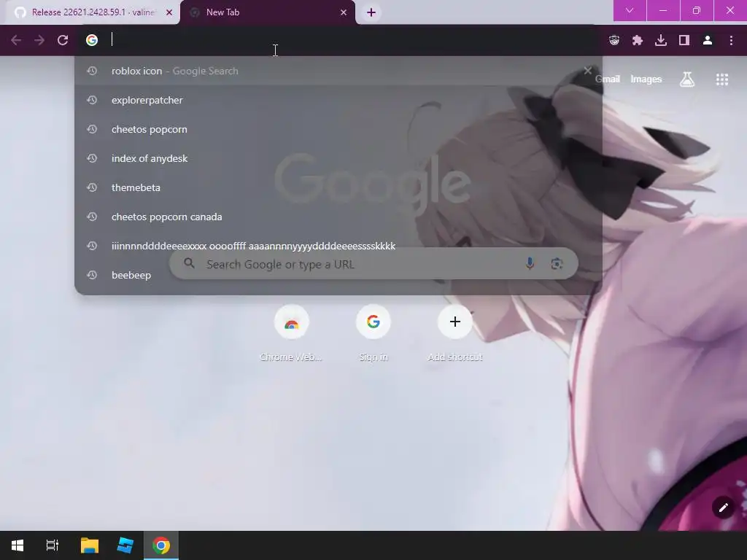747x560 pixels.
Task: Open the blue app icon beside File Explorer
Action: (x=125, y=545)
